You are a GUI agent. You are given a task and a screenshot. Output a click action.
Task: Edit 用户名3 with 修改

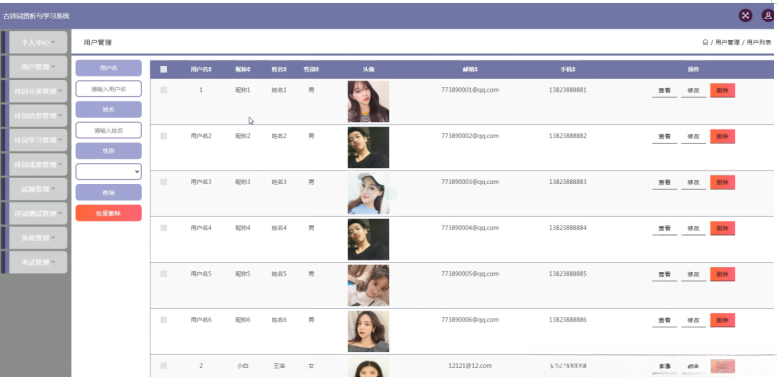(x=693, y=183)
